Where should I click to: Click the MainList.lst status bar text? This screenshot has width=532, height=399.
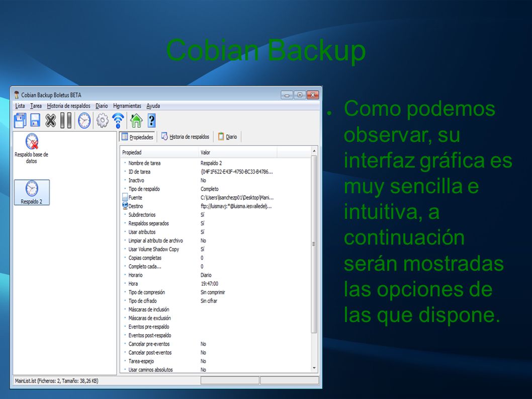click(x=57, y=381)
